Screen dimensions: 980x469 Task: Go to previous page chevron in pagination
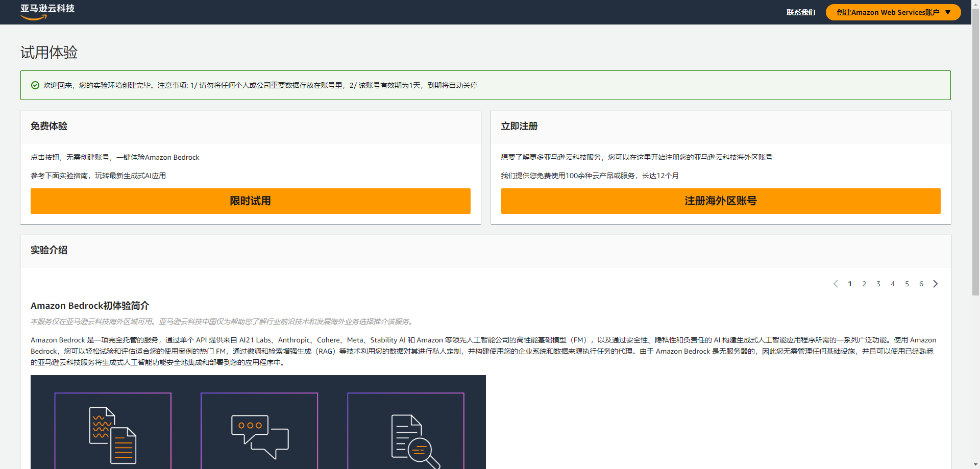point(836,284)
